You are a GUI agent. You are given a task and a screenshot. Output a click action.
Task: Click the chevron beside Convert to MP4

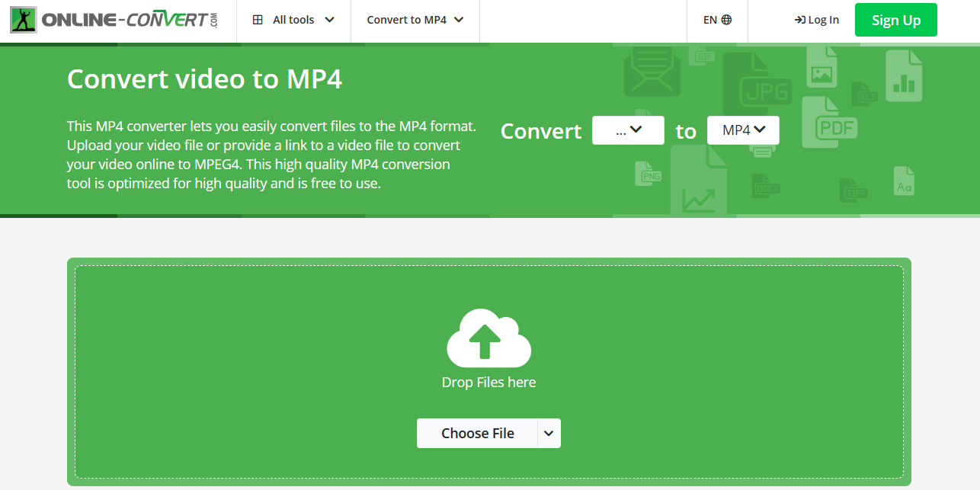coord(459,21)
